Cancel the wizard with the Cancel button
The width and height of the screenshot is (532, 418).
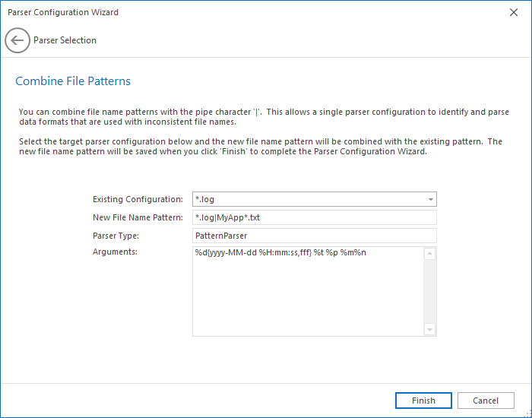pos(486,401)
